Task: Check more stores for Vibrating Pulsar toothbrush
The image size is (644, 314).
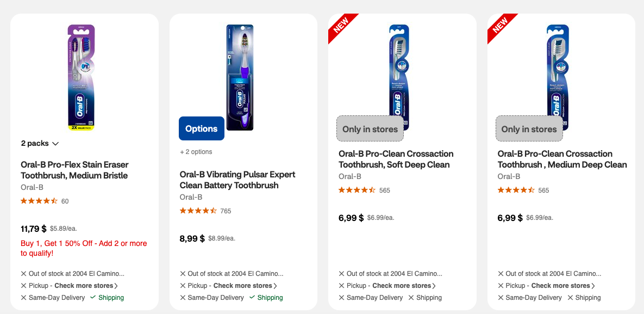Action: (245, 286)
